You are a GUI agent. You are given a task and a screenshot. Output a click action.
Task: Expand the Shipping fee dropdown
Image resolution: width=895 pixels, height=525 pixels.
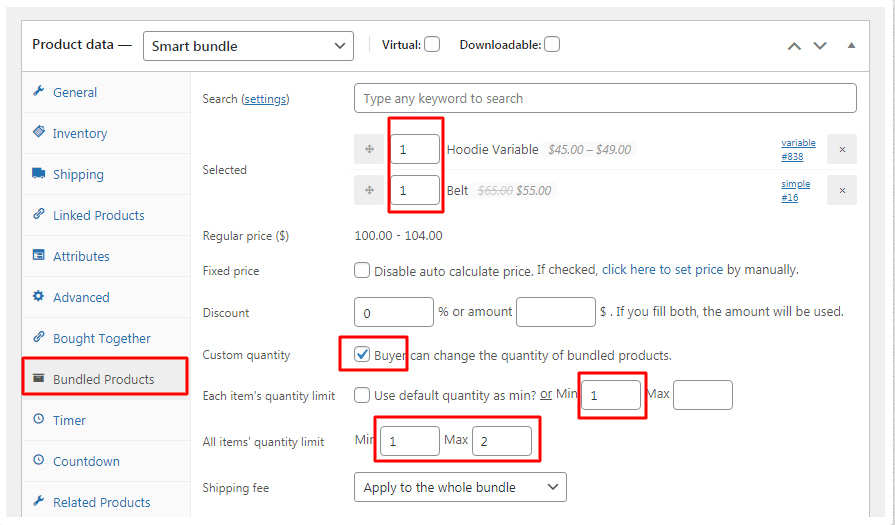pos(460,487)
